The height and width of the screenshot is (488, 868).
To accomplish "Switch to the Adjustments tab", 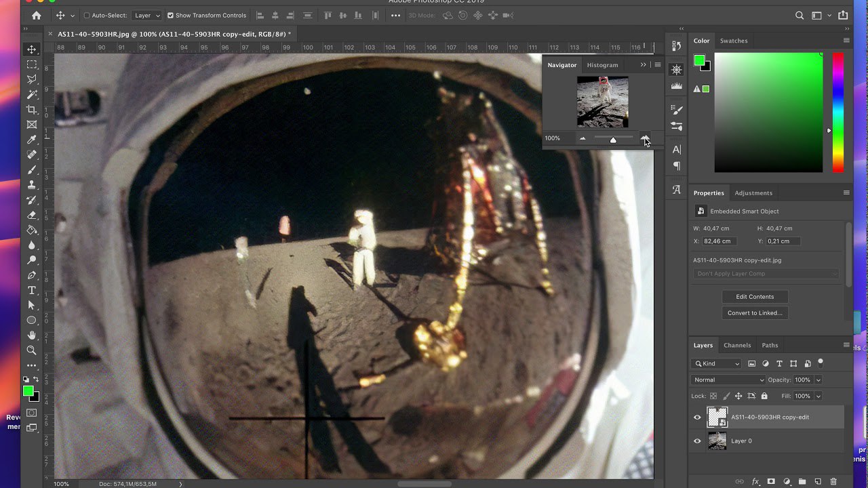I will 753,192.
